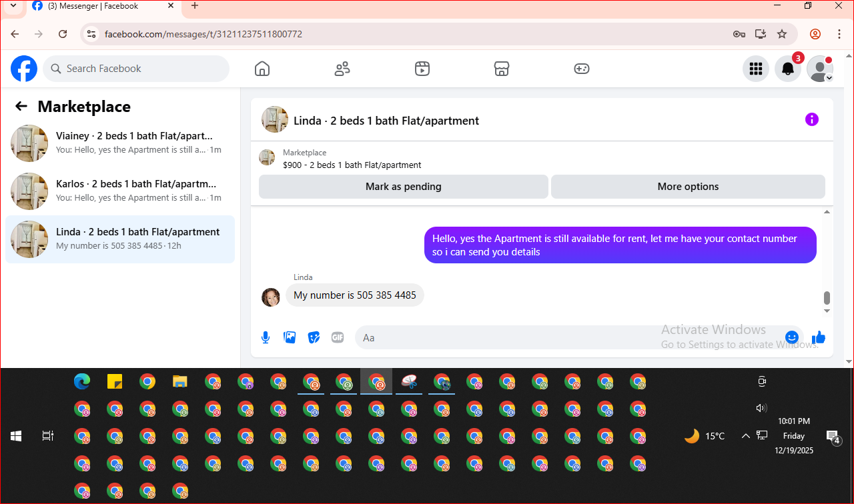Viewport: 854px width, 504px height.
Task: Open Action Center notifications icon
Action: coord(833,437)
